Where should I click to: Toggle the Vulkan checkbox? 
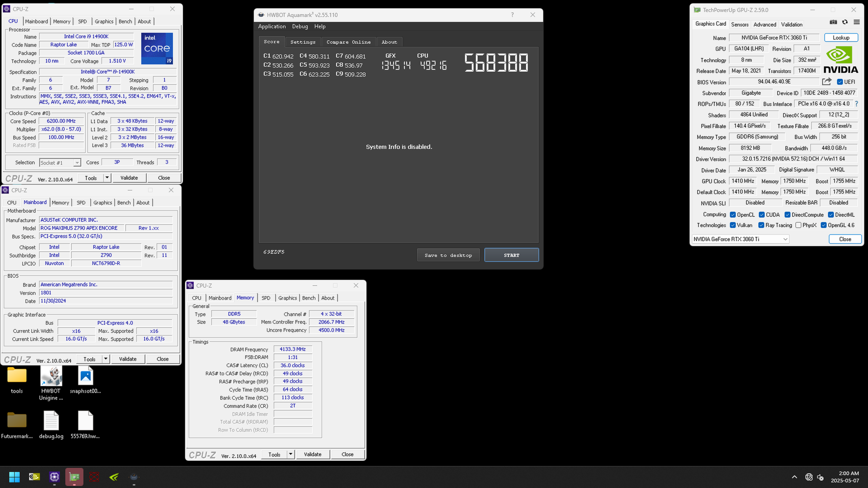732,225
